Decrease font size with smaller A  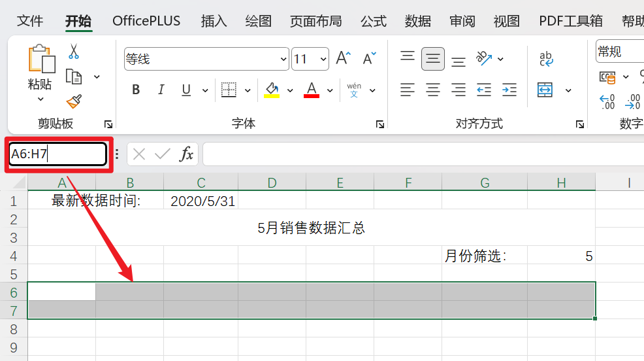(x=369, y=58)
